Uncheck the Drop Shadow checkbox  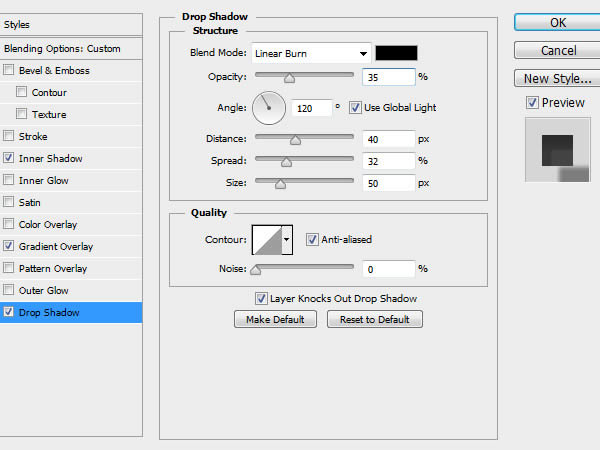coord(8,312)
